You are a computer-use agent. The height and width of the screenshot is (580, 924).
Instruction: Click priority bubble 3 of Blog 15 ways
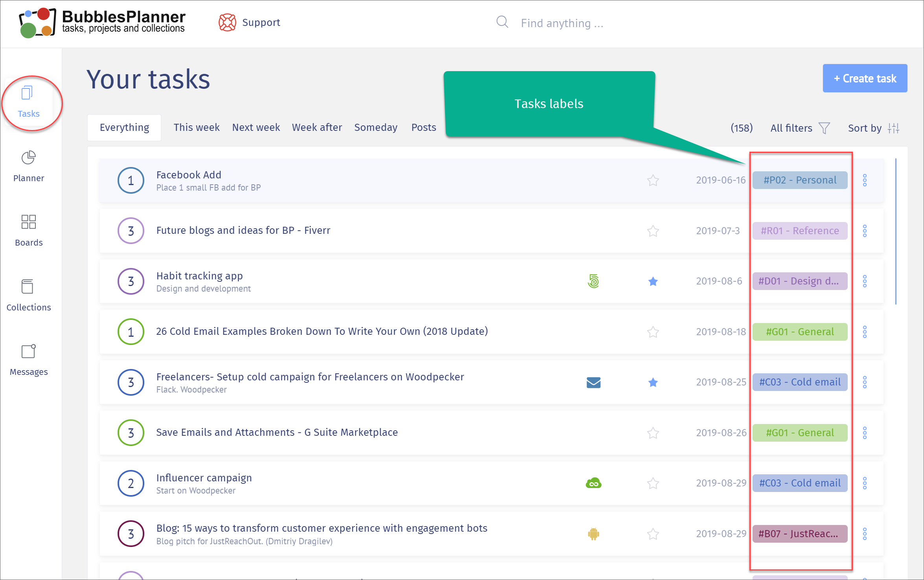131,534
